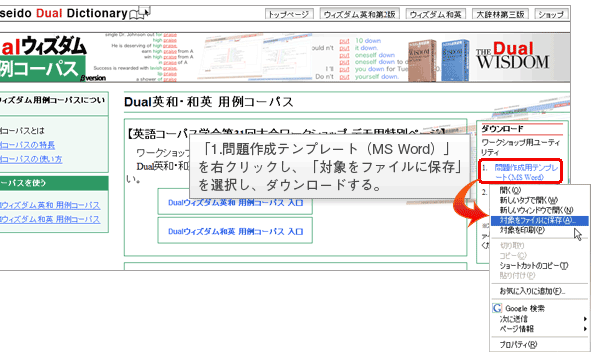Open the トップページ tab

pyautogui.click(x=289, y=15)
